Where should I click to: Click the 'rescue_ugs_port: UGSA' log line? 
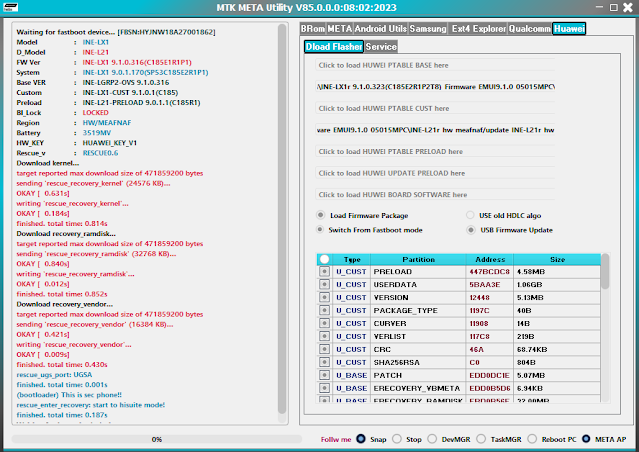click(54, 375)
